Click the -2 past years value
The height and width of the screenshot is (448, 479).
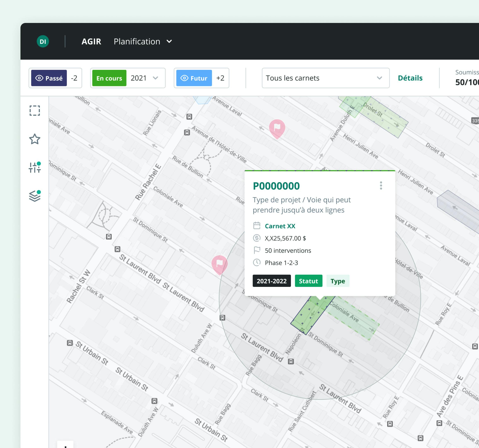click(74, 78)
